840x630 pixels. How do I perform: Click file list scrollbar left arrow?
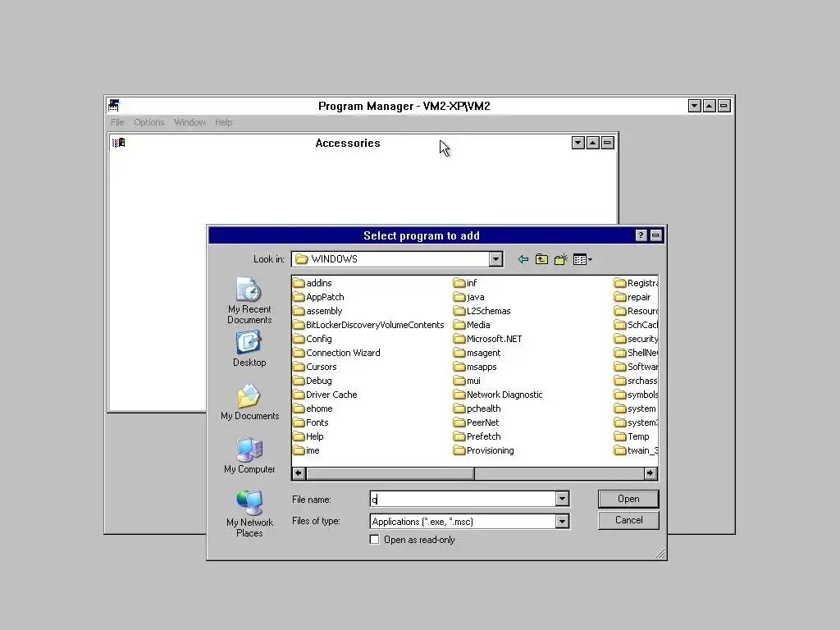299,473
